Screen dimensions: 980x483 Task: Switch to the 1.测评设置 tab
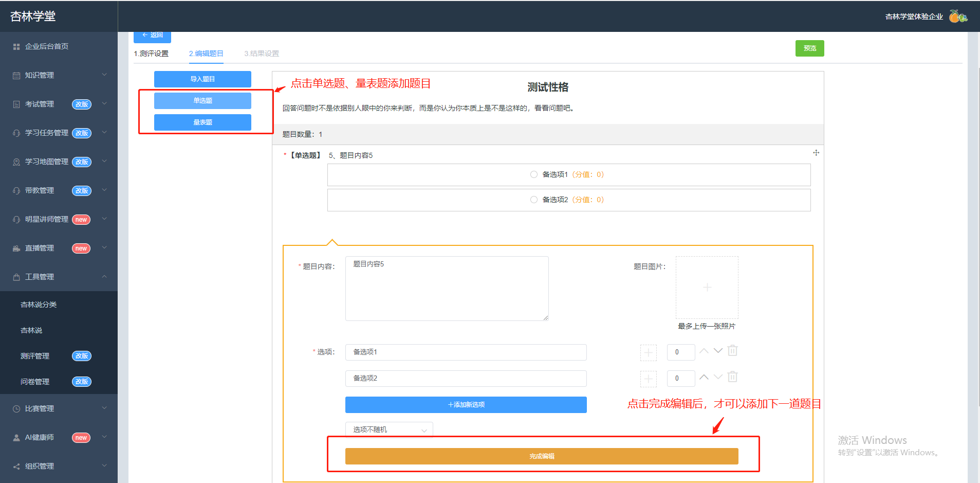point(151,53)
